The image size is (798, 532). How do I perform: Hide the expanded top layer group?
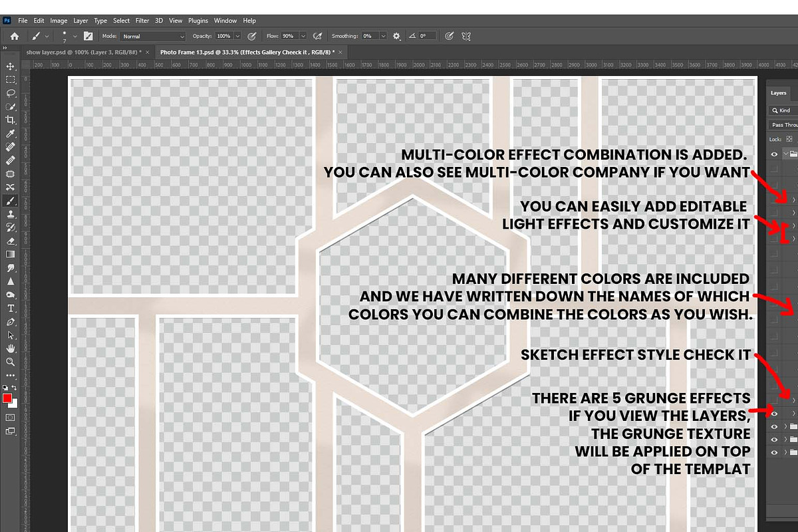point(774,154)
